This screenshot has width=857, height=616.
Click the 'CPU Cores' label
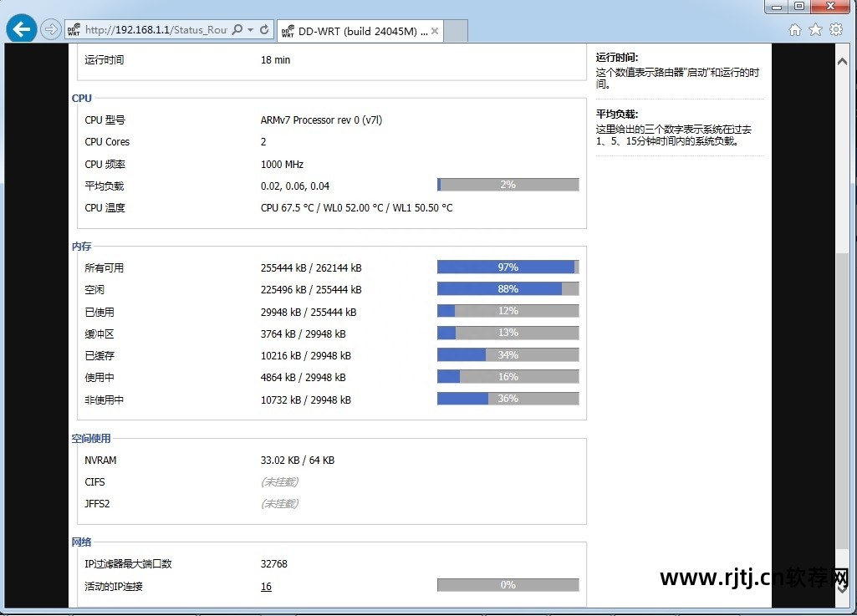point(107,142)
